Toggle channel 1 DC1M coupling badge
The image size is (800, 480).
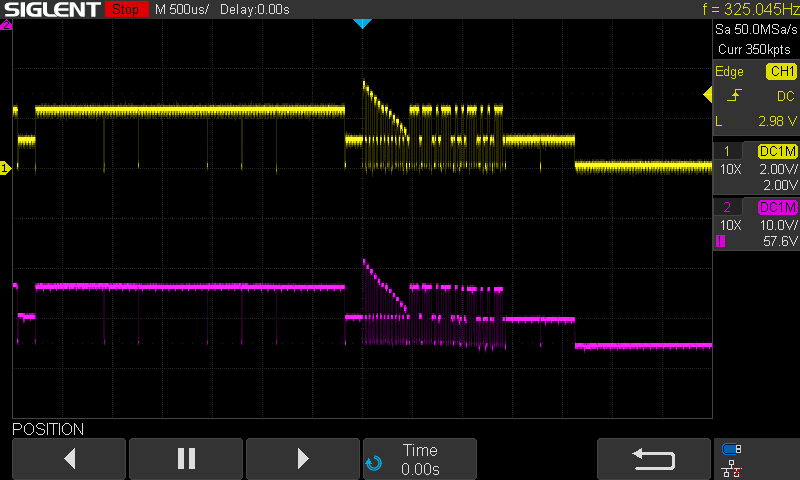pos(778,151)
